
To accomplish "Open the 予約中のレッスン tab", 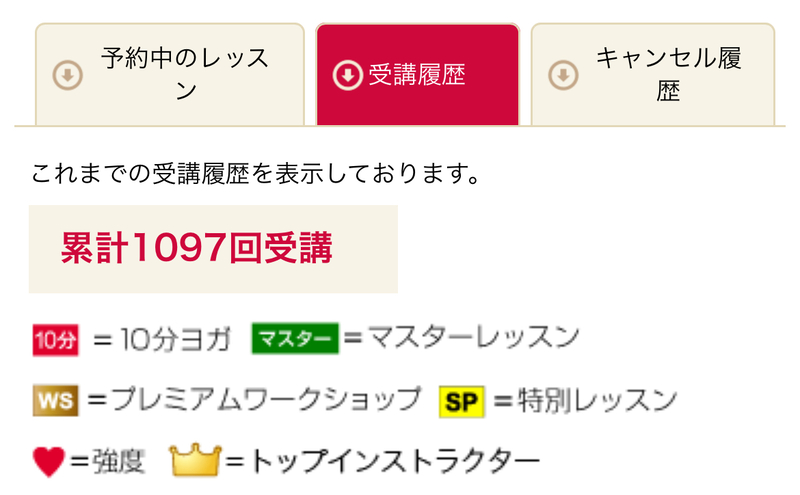I will 170,75.
